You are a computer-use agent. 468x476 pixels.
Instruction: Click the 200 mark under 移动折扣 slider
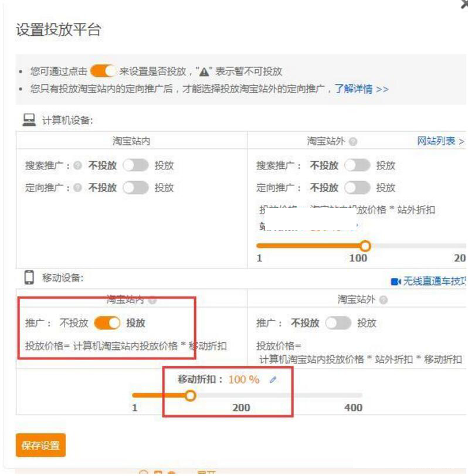241,407
